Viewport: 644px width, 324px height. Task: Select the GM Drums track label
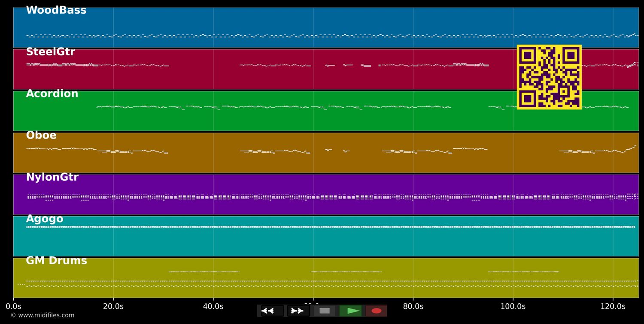pos(56,260)
